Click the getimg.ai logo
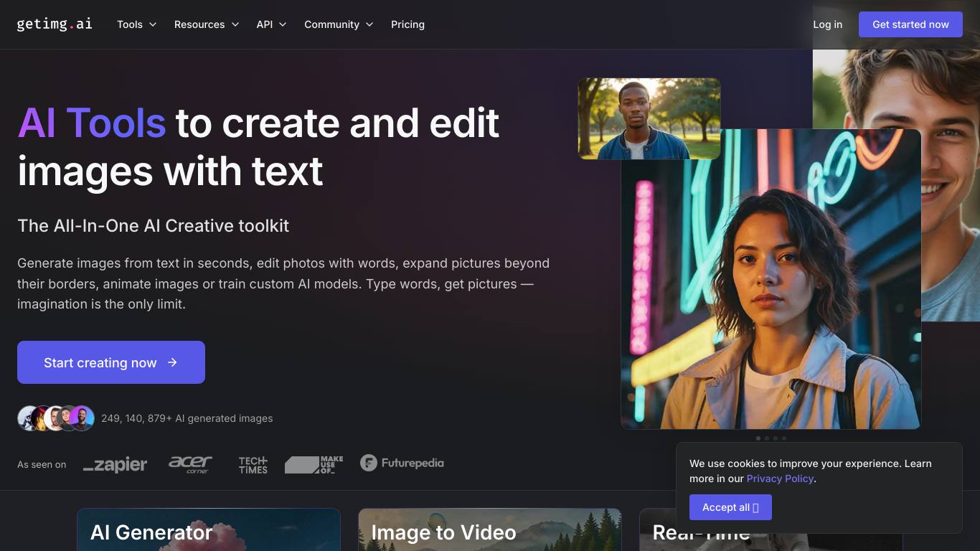The width and height of the screenshot is (980, 551). coord(55,24)
